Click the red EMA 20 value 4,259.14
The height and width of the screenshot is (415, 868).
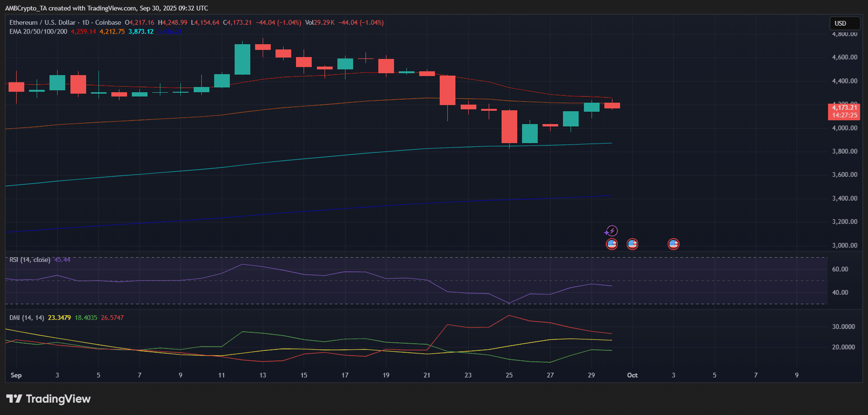pyautogui.click(x=83, y=31)
